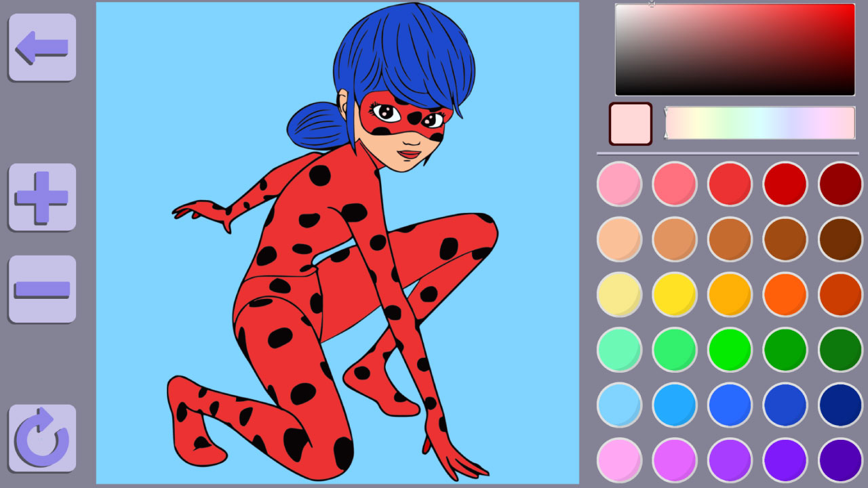The image size is (868, 488).
Task: Choose the peach skin-tone swatch
Action: (x=619, y=239)
